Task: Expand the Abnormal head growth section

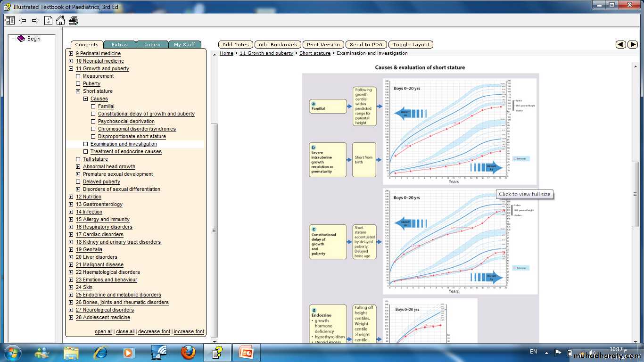Action: [78, 167]
